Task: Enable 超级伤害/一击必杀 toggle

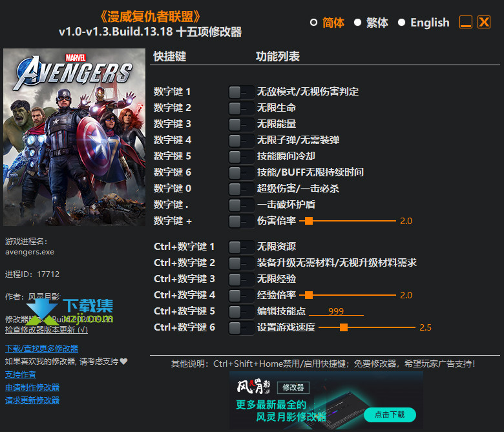Action: 241,189
